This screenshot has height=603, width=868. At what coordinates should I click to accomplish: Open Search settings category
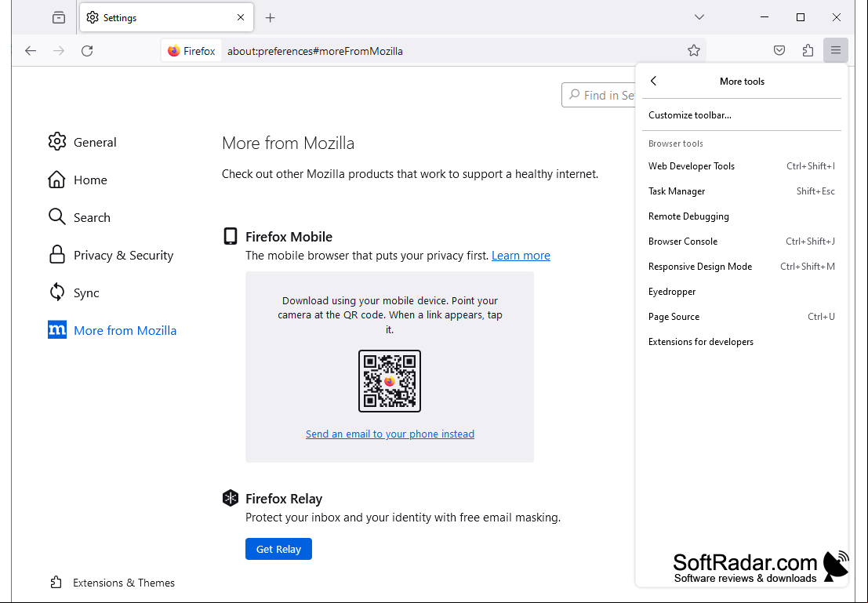[92, 218]
